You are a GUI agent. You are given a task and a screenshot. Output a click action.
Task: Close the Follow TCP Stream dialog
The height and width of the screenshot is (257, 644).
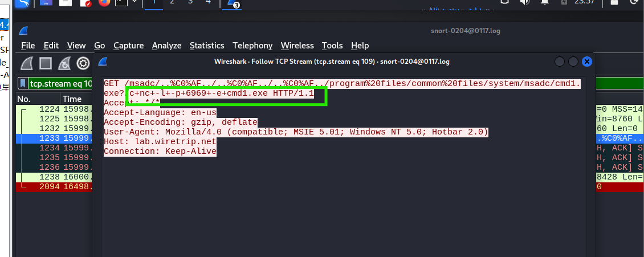point(587,62)
